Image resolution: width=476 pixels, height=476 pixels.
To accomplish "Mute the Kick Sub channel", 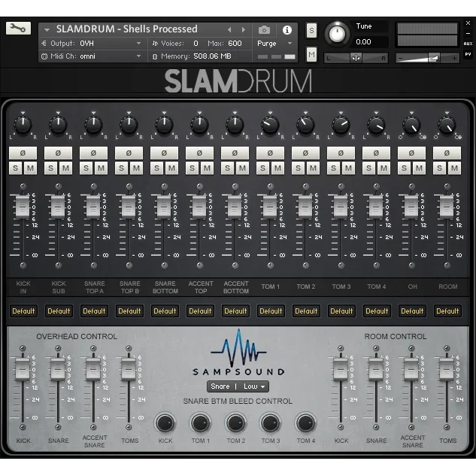I will (x=65, y=168).
